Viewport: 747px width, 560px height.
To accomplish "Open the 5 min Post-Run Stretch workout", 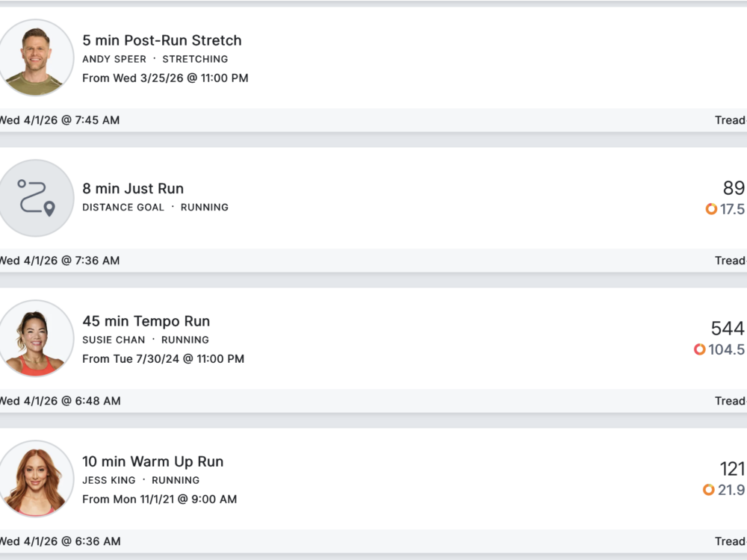I will click(x=162, y=40).
